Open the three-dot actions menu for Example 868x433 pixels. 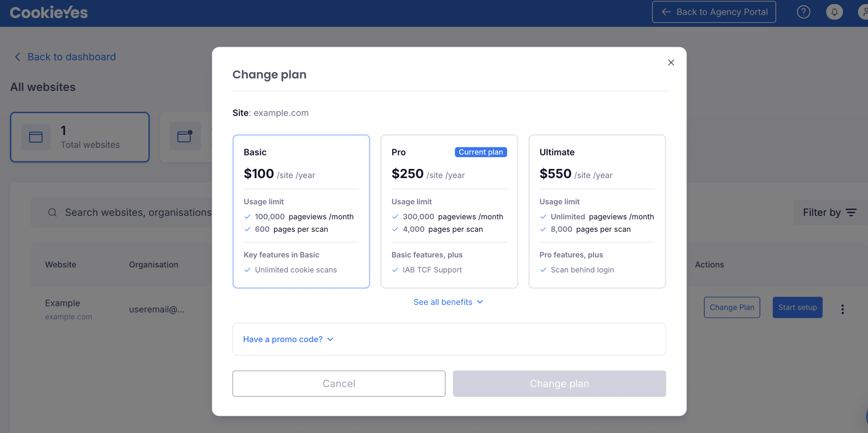(842, 309)
